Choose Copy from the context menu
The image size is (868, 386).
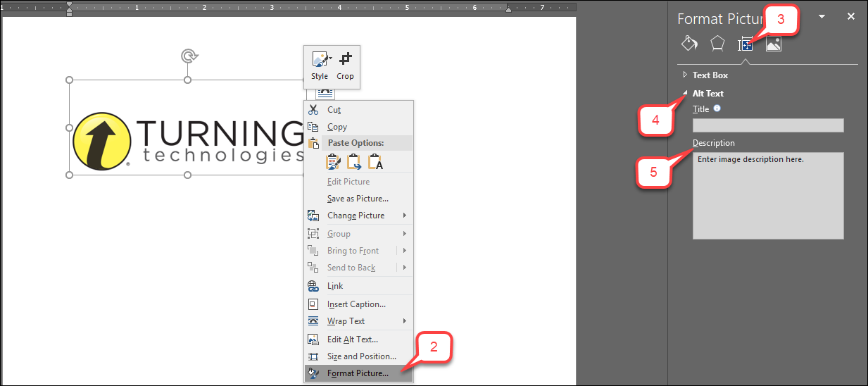tap(358, 127)
